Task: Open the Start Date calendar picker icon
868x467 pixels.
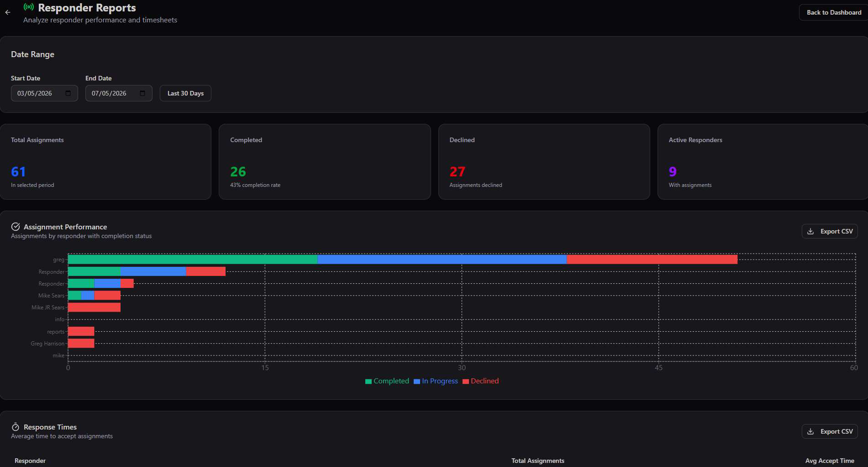Action: pyautogui.click(x=68, y=93)
